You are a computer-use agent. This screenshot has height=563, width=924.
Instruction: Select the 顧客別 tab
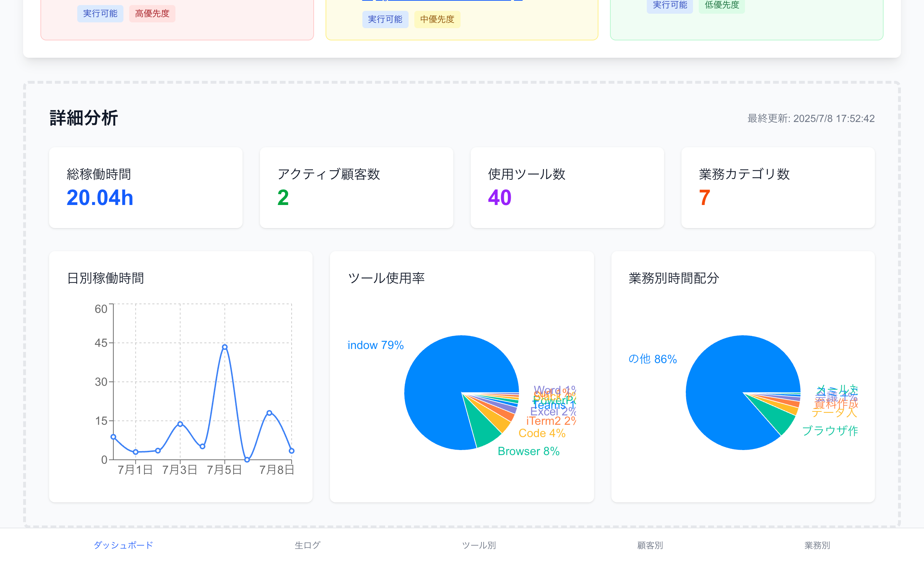(x=649, y=545)
